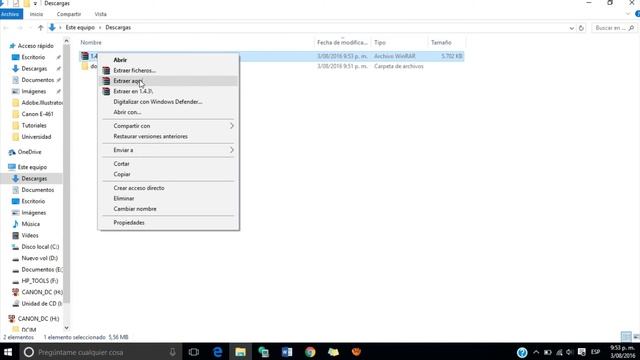Switch to details view icon in status bar
Screen dimensions: 640x360
[626, 337]
